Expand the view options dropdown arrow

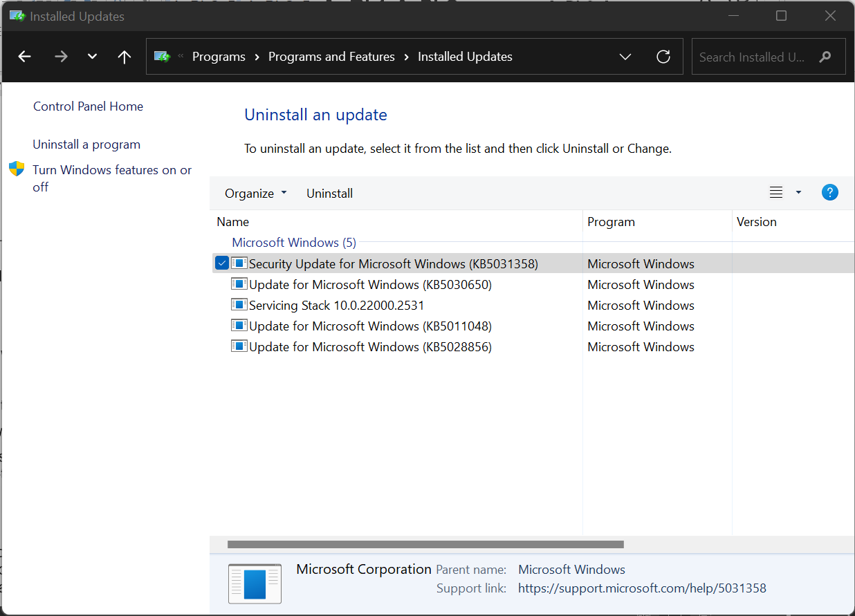point(798,193)
